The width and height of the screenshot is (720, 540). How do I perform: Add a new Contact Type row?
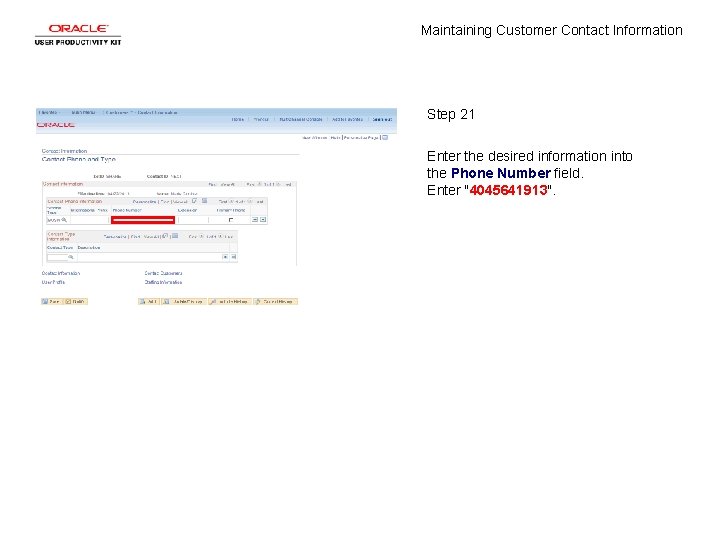click(225, 257)
